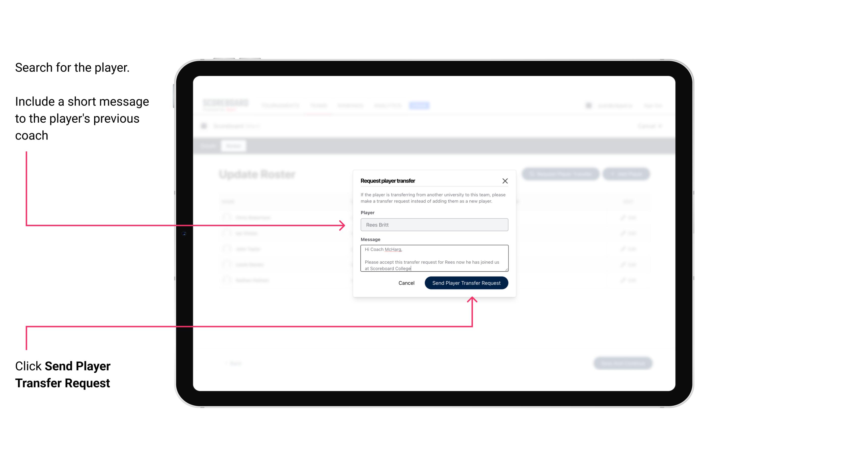
Task: Click inside the Message text area
Action: [433, 258]
